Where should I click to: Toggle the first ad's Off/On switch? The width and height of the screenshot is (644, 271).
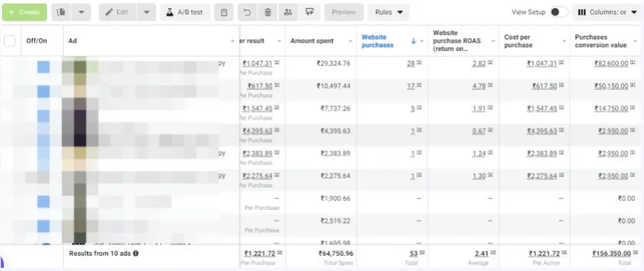point(43,67)
